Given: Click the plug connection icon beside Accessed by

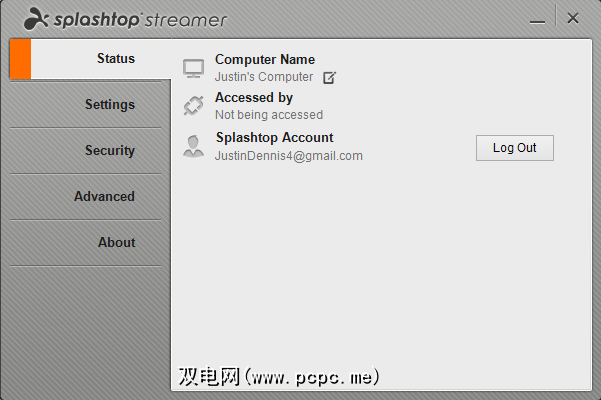Looking at the screenshot, I should point(194,106).
